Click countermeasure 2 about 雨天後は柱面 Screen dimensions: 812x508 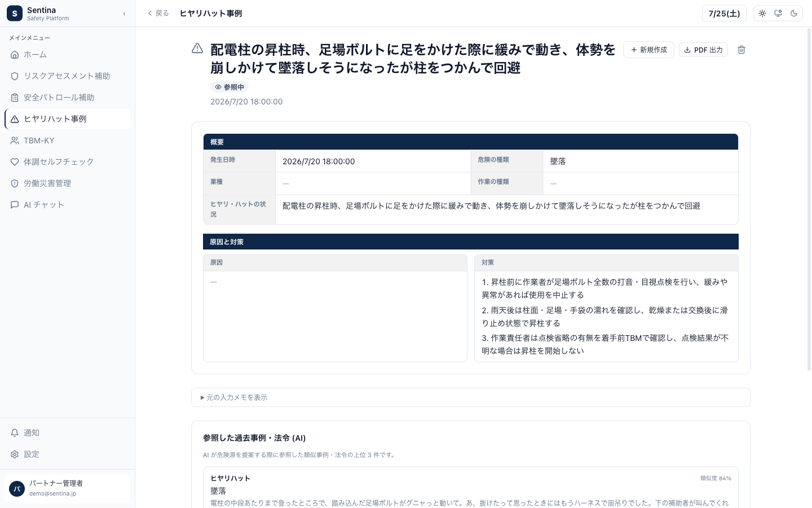pyautogui.click(x=604, y=317)
